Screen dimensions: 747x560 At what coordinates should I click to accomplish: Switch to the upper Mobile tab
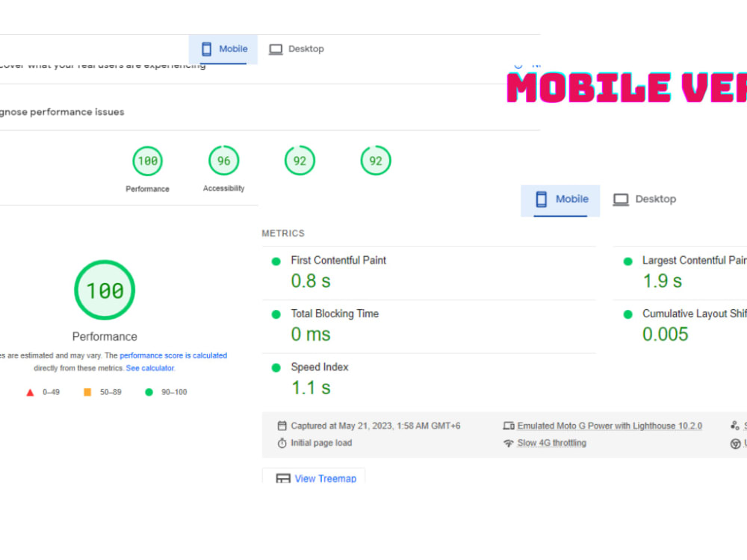point(223,49)
